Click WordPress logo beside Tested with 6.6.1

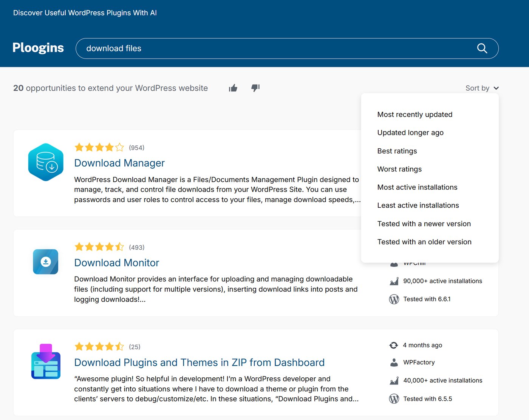[x=394, y=299]
